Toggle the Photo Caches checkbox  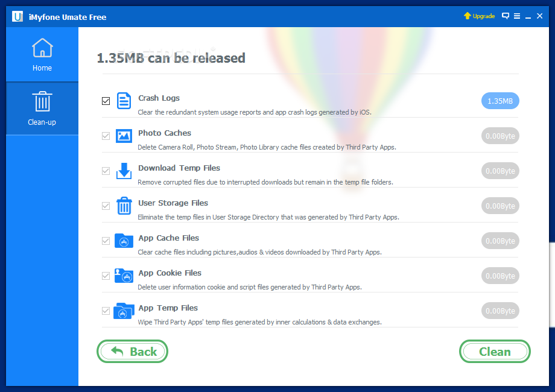pyautogui.click(x=106, y=136)
